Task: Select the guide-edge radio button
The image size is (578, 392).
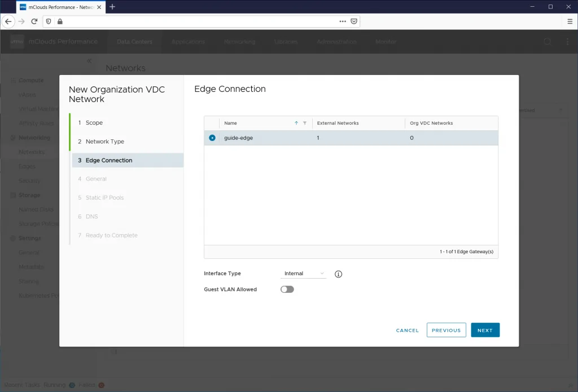Action: click(212, 138)
